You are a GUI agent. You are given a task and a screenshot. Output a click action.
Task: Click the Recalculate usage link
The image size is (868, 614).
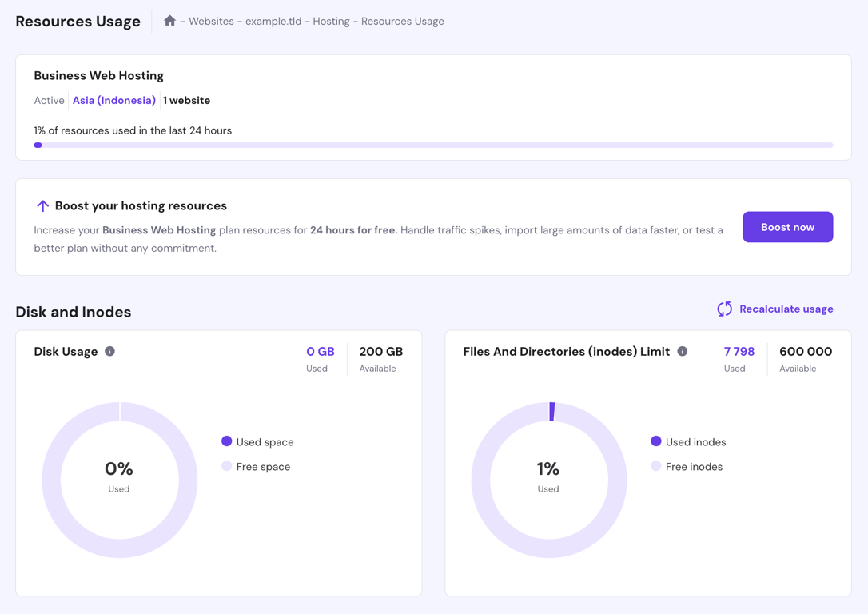tap(786, 309)
